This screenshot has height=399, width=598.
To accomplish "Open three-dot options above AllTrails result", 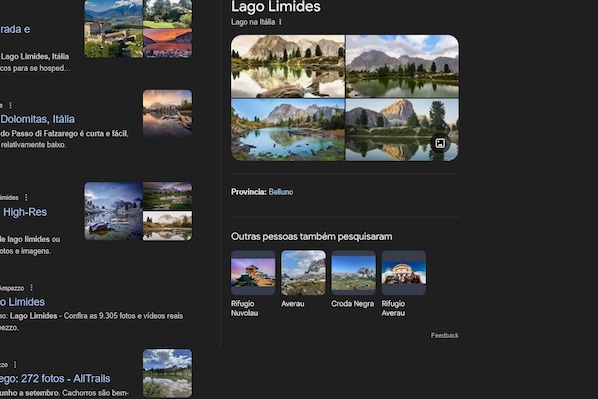I will pos(15,365).
